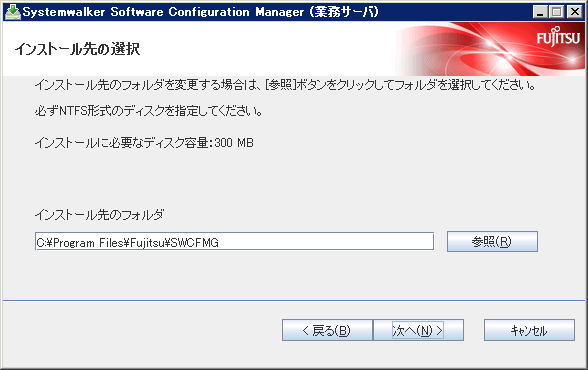Go back with the 戻る(B) button
The height and width of the screenshot is (370, 588).
tap(327, 330)
